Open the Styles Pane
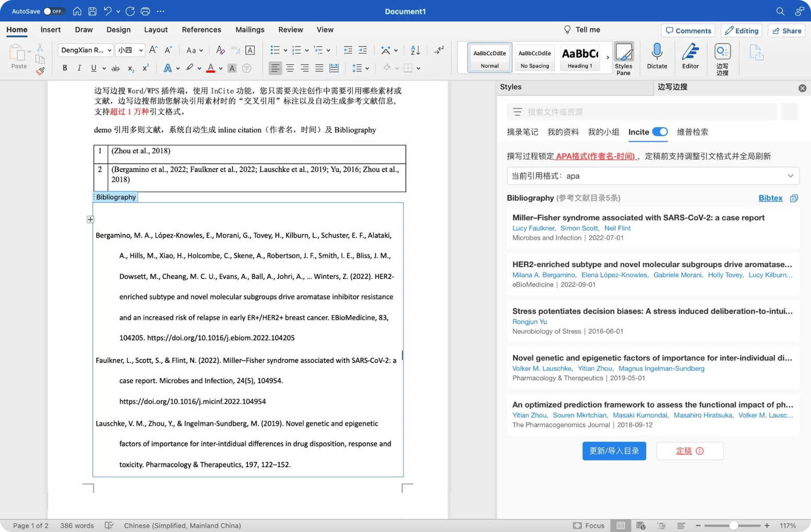811x532 pixels. click(624, 58)
